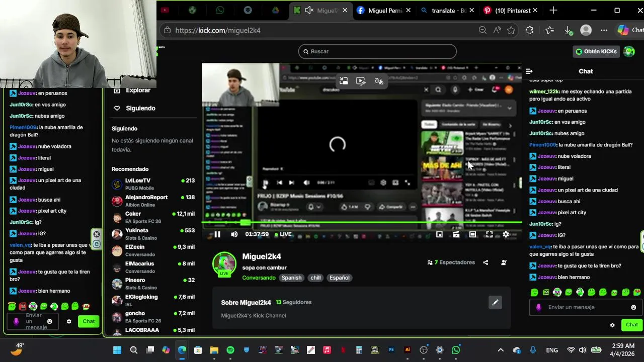Close the left chat overlay X button
Image resolution: width=644 pixels, height=362 pixels.
(x=97, y=234)
